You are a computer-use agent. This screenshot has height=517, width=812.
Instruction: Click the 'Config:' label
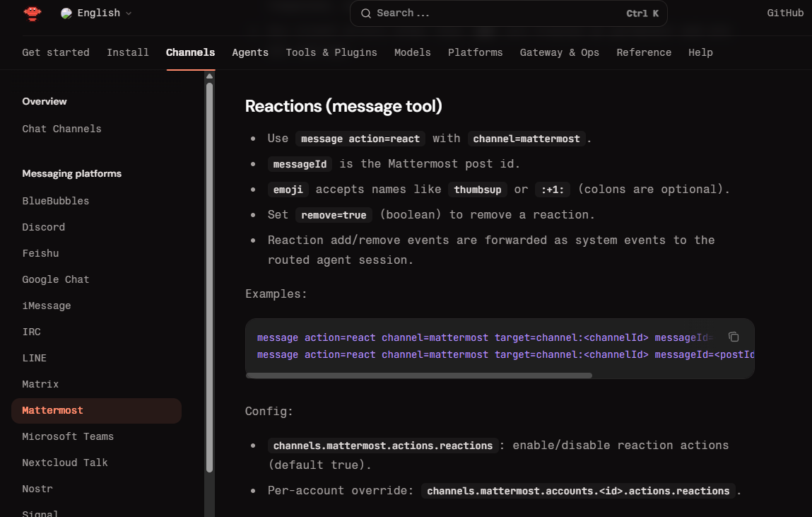pos(269,412)
